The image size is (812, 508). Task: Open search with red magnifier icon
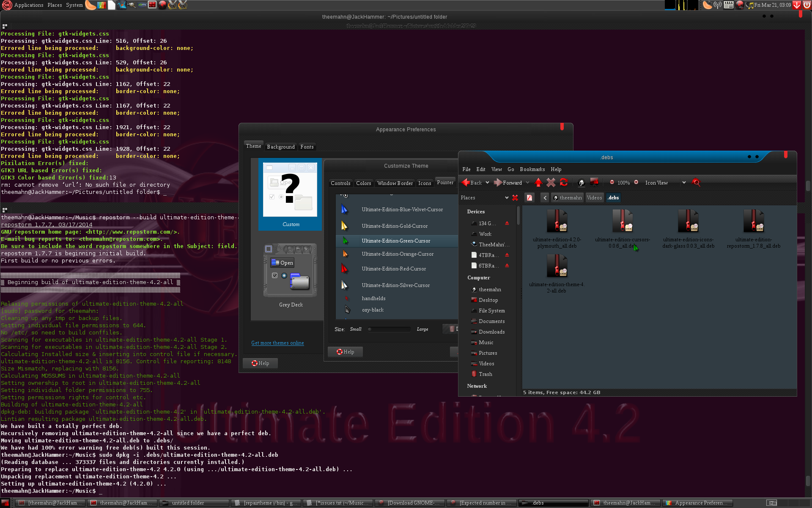coord(696,182)
